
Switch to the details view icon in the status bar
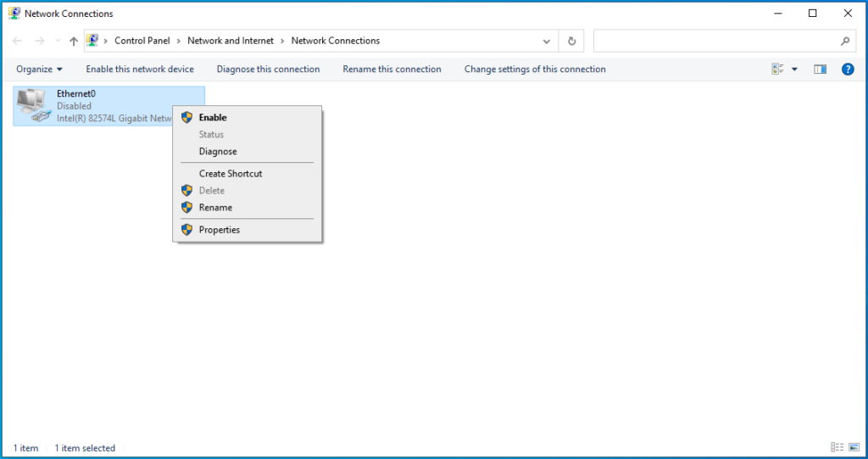coord(837,447)
